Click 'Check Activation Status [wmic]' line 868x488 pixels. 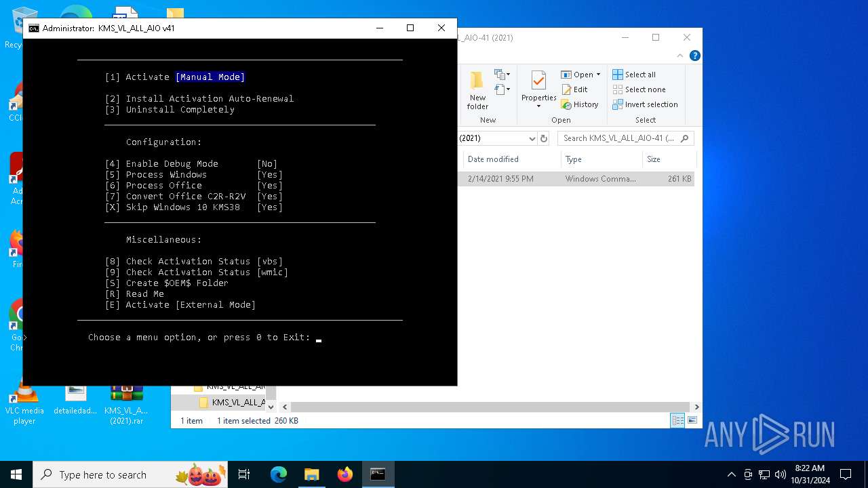pos(197,272)
